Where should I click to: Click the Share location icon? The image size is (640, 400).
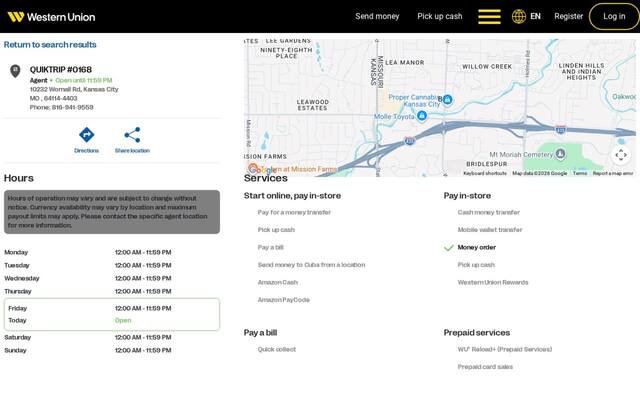click(x=132, y=135)
